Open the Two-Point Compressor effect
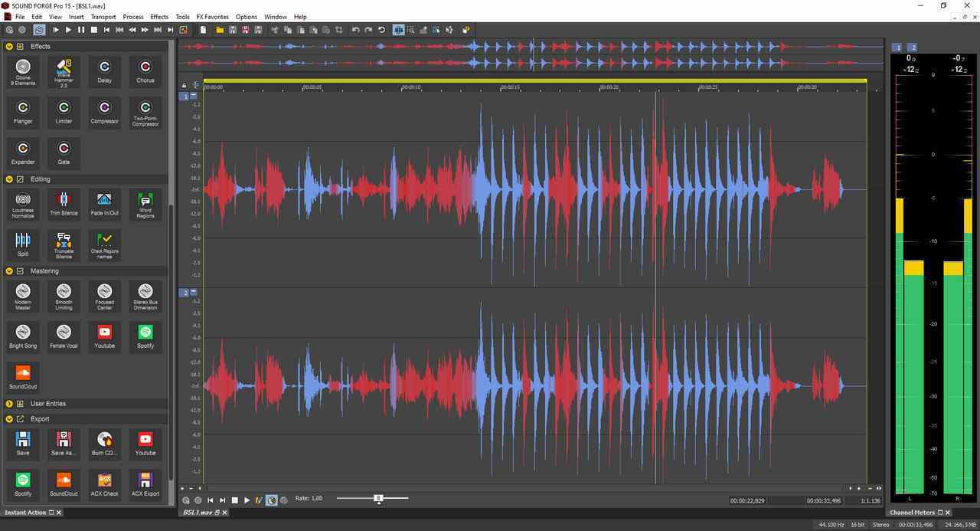 click(x=145, y=112)
